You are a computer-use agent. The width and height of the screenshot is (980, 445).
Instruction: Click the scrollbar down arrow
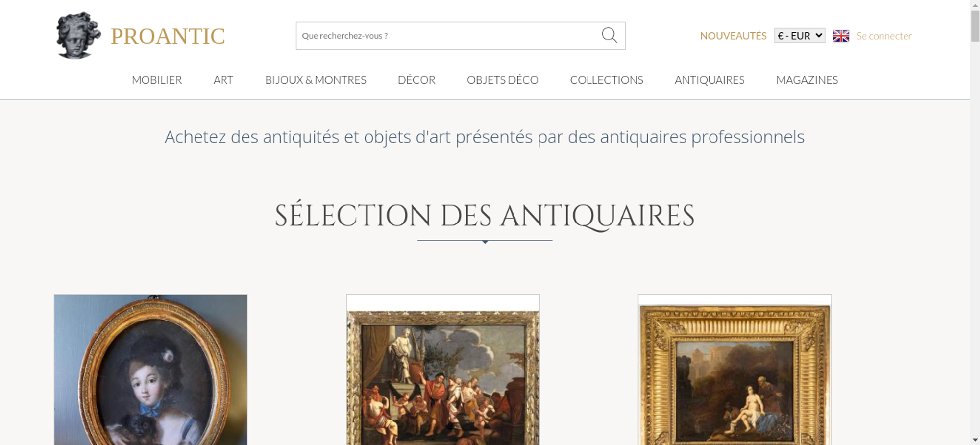[x=975, y=440]
